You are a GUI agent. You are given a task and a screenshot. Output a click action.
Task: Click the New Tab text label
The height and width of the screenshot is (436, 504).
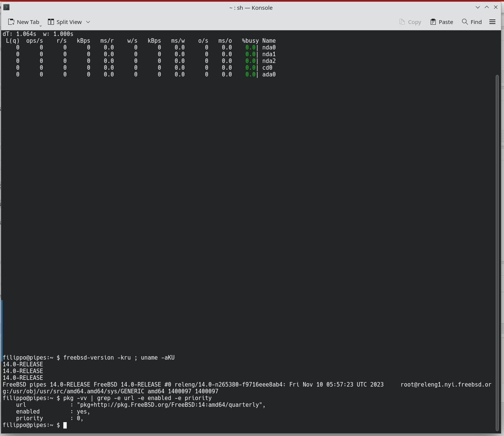[x=28, y=22]
